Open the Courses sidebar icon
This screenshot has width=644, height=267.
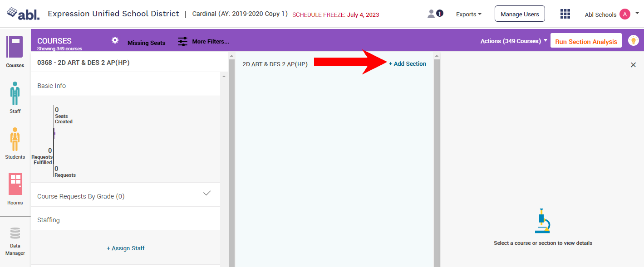(x=15, y=47)
